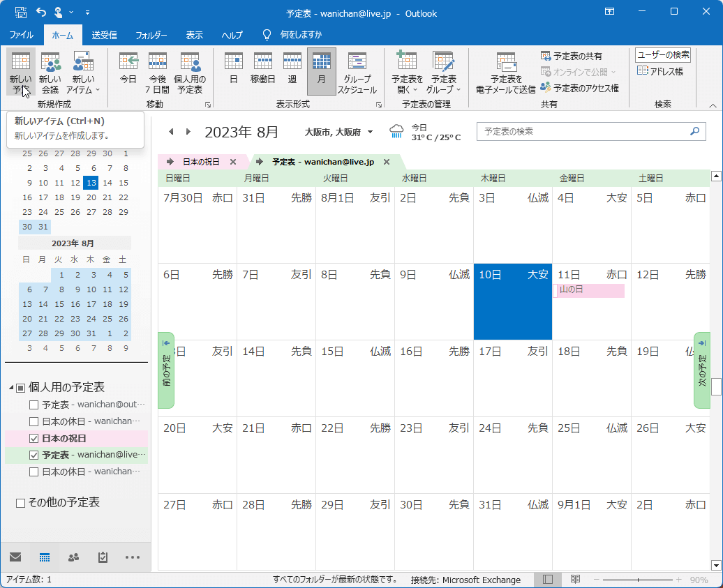The width and height of the screenshot is (723, 588).
Task: Check last 日本の休日 - wanichan calendar
Action: click(33, 472)
